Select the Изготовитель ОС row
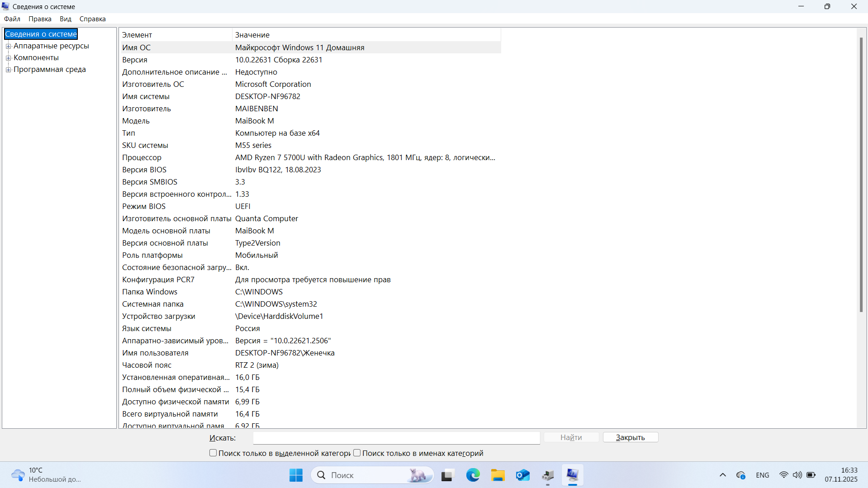This screenshot has width=868, height=488. coord(311,84)
